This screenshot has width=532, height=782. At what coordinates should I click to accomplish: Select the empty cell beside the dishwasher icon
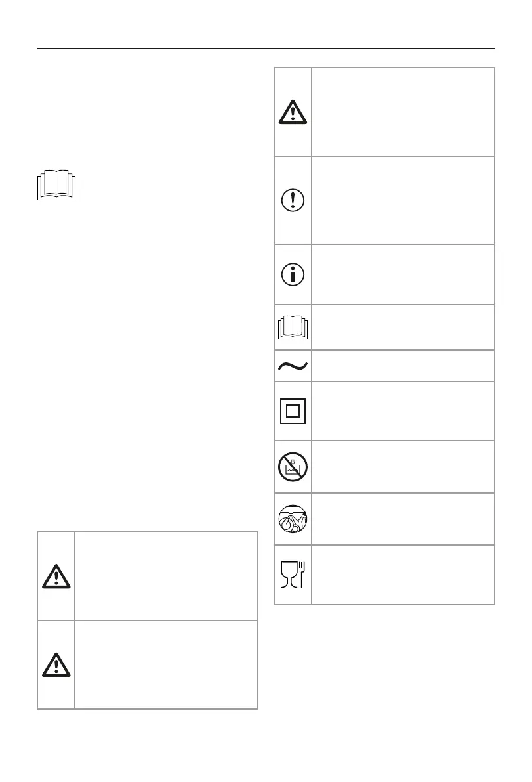click(x=403, y=519)
